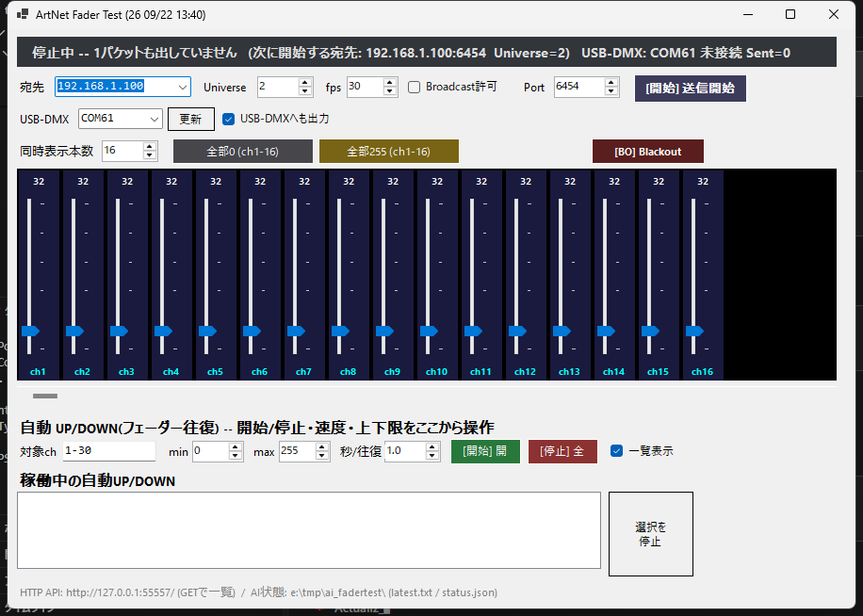The width and height of the screenshot is (863, 616).
Task: Click 全部0 (ch1-16) button
Action: point(243,152)
